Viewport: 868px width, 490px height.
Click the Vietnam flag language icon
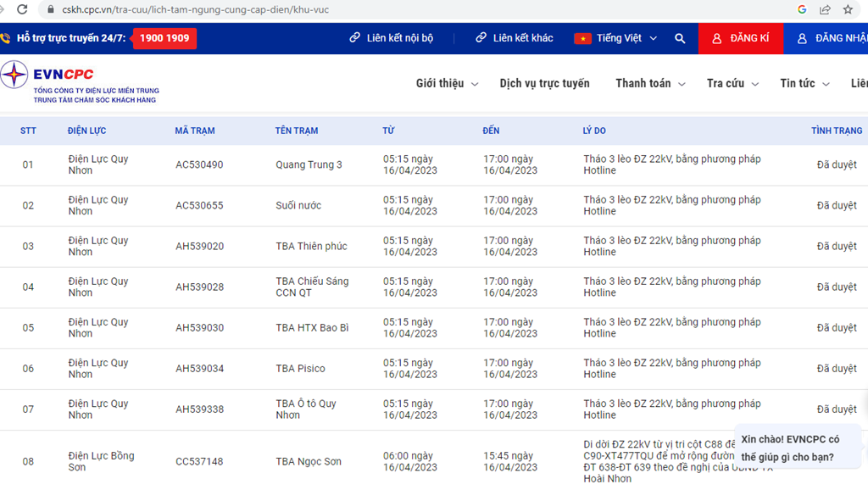[582, 38]
